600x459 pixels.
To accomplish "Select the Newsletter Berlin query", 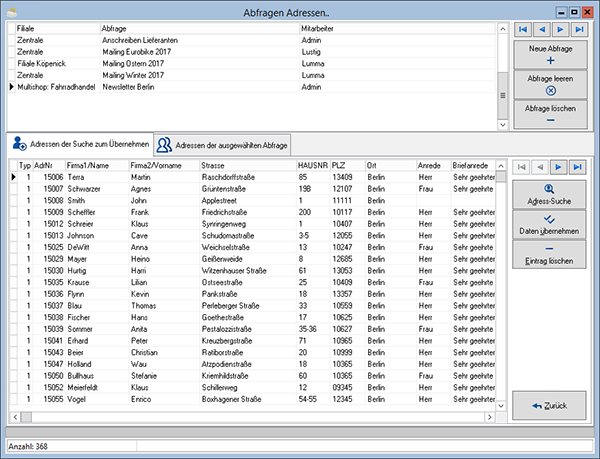I will 252,87.
